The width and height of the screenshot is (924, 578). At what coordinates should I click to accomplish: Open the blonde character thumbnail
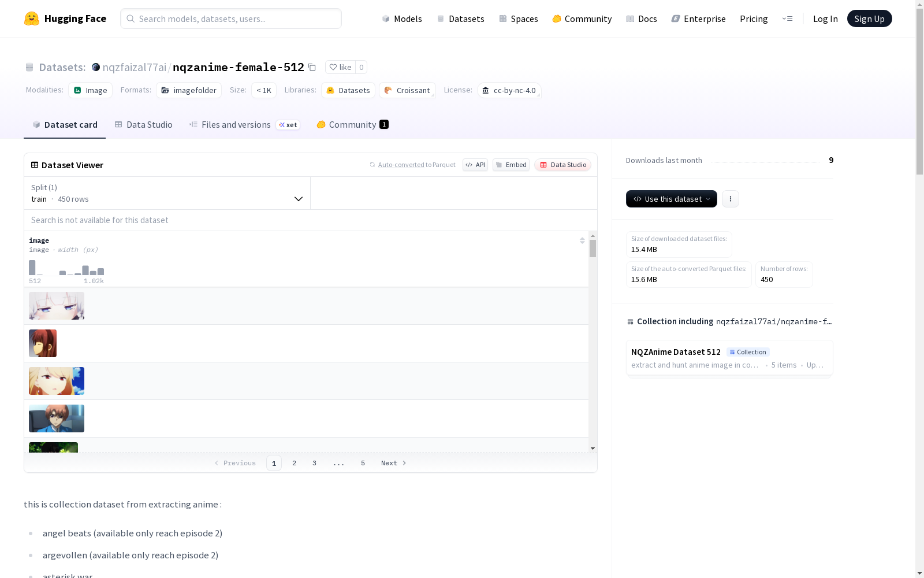tap(57, 381)
